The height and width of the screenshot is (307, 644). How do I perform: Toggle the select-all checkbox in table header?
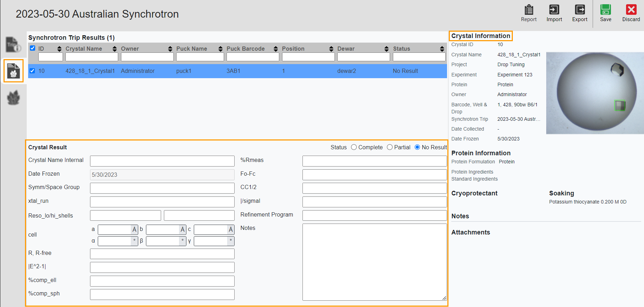click(32, 48)
